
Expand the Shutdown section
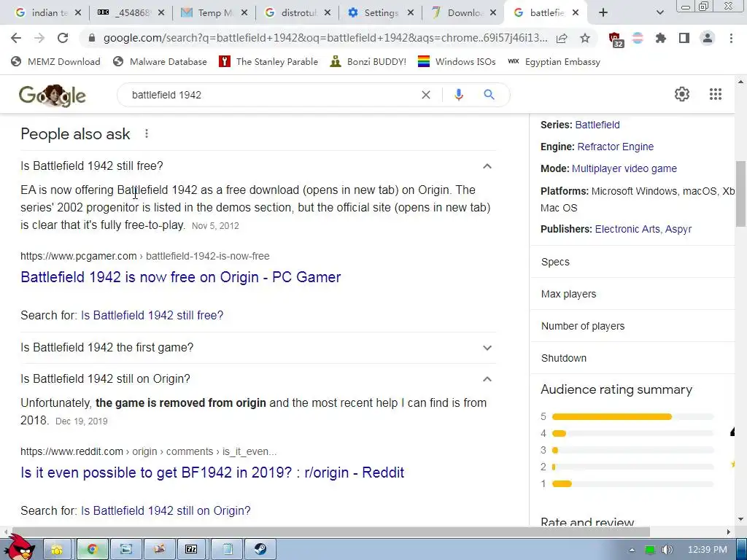pyautogui.click(x=632, y=358)
